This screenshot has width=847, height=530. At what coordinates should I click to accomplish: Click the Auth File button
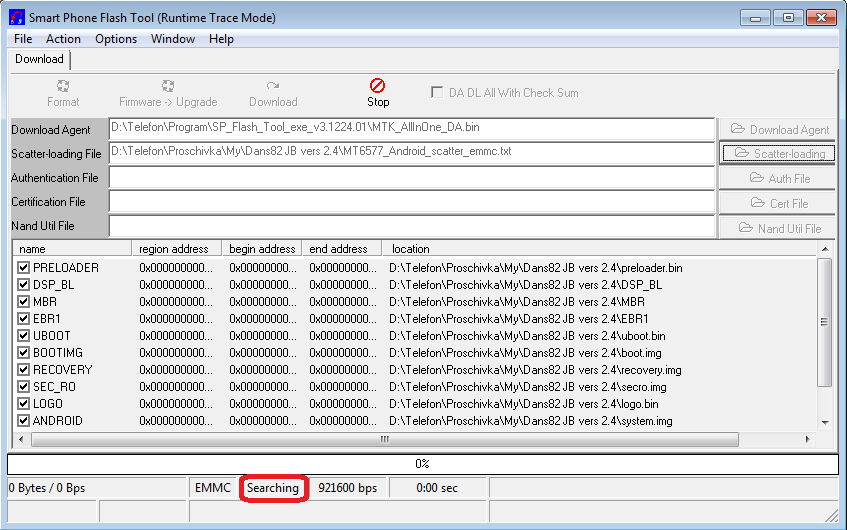click(x=777, y=178)
